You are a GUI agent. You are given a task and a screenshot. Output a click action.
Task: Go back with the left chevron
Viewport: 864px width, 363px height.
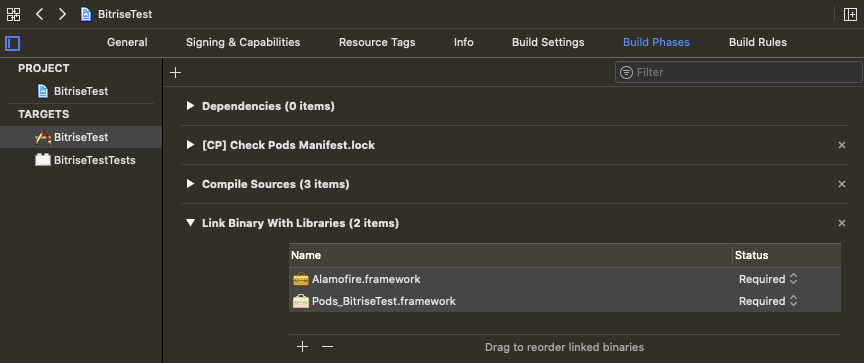(39, 14)
